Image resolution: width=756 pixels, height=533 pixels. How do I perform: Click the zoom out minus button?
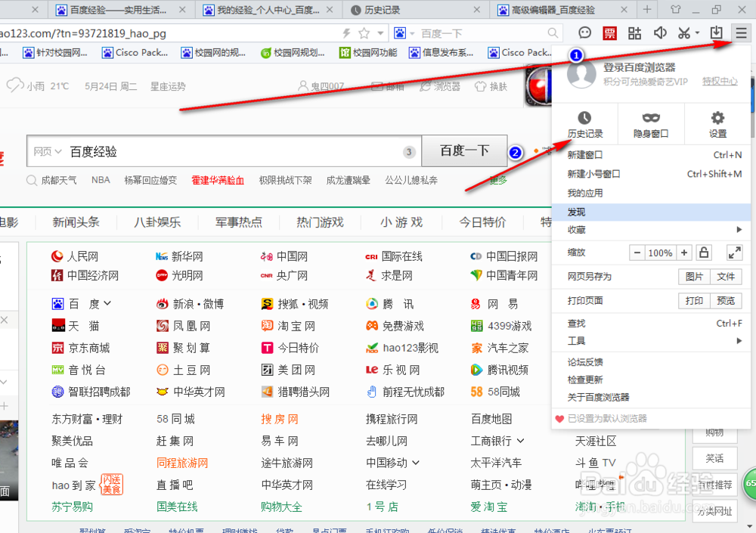pyautogui.click(x=637, y=253)
